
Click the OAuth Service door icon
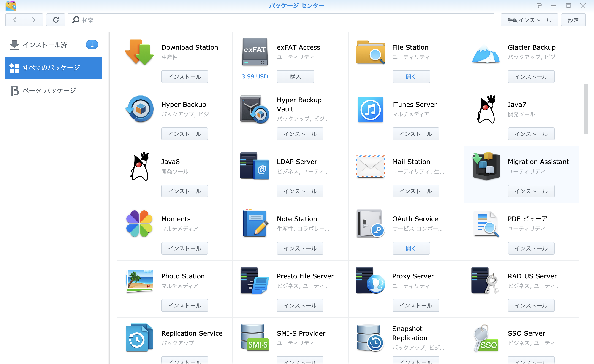click(371, 224)
